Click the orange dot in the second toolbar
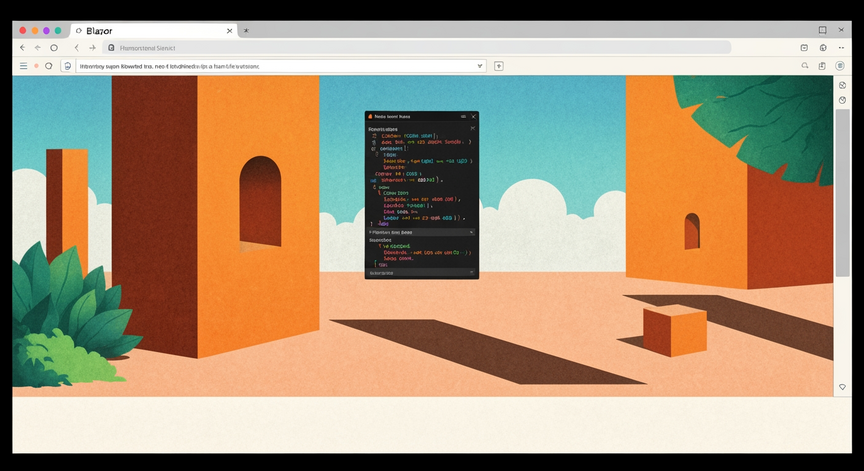Image resolution: width=864 pixels, height=471 pixels. [x=36, y=66]
